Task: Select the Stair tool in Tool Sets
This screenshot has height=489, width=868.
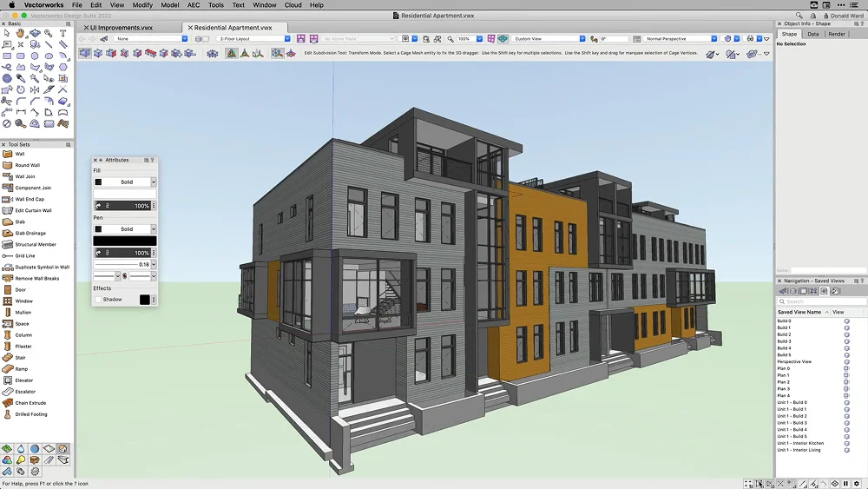Action: pos(19,358)
